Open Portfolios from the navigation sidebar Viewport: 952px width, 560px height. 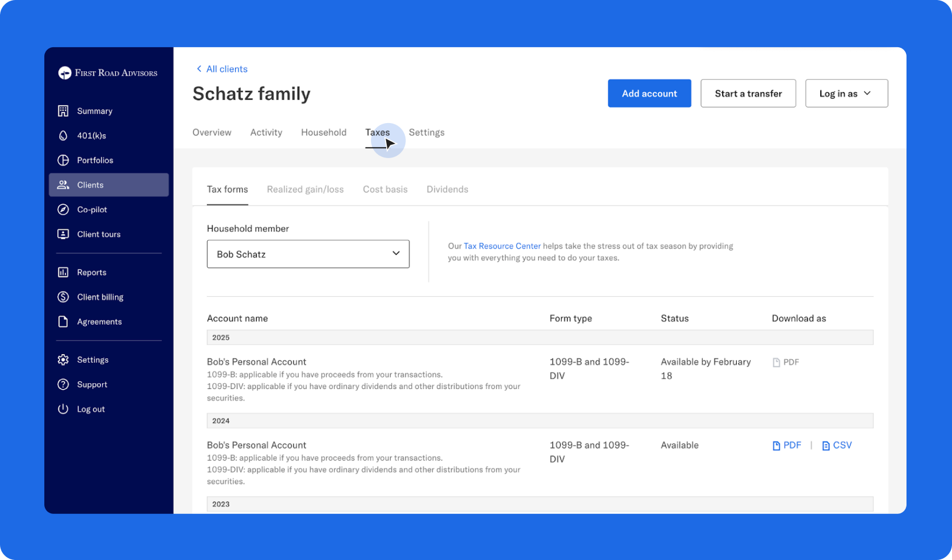pos(63,160)
